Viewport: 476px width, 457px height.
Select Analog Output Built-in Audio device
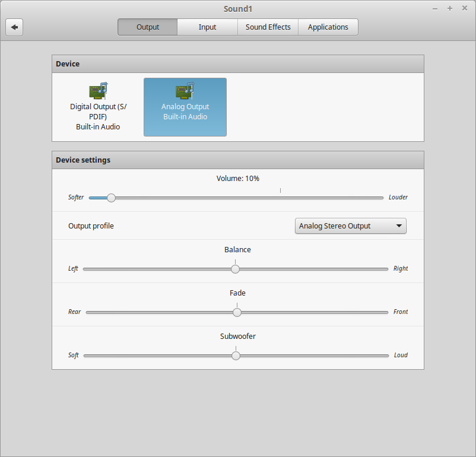click(185, 107)
